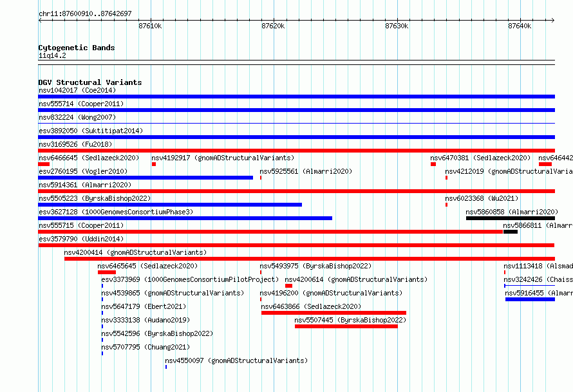The width and height of the screenshot is (573, 392).
Task: Select nsv5507445 (ByrskaBishop2022) label
Action: click(350, 320)
